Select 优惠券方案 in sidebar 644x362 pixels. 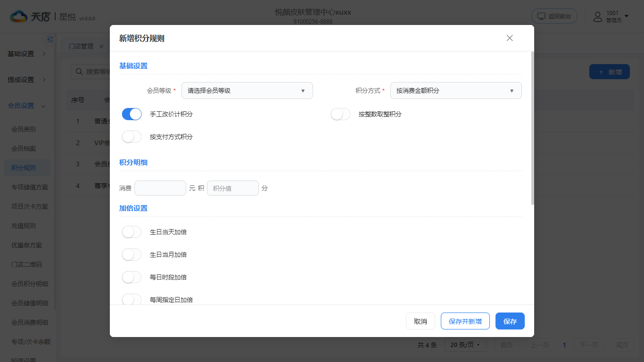(27, 245)
